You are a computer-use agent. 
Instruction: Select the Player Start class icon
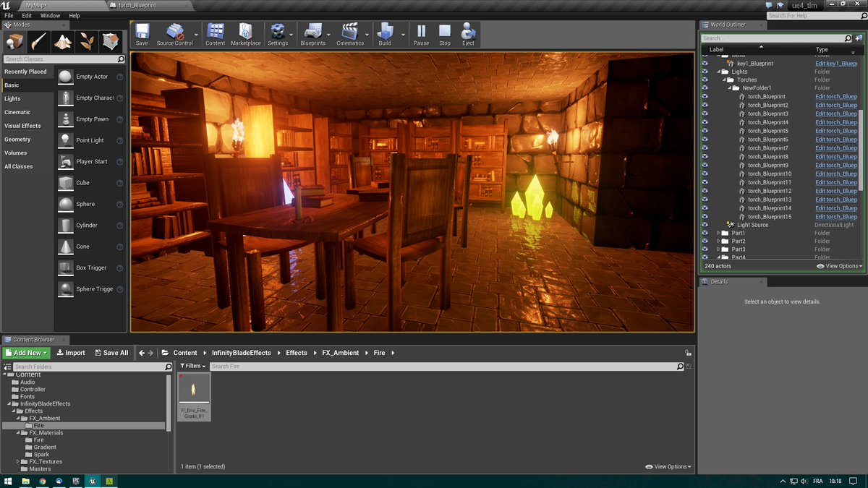(x=66, y=161)
